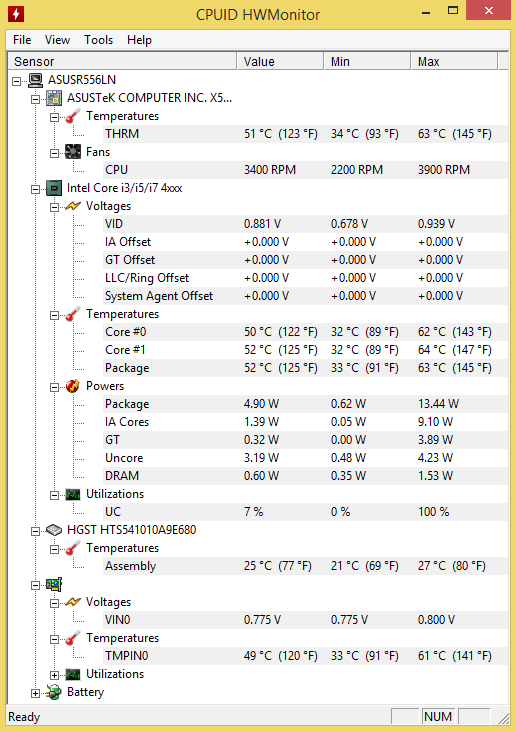Click the CPU Voltages lightning icon
516x732 pixels.
coord(73,206)
